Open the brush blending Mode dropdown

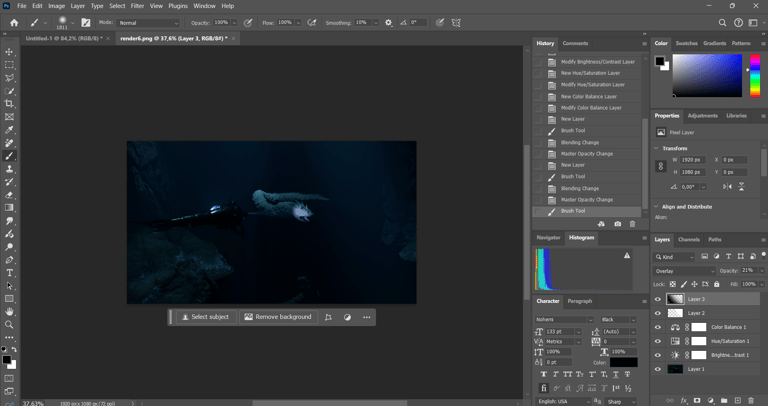(149, 22)
